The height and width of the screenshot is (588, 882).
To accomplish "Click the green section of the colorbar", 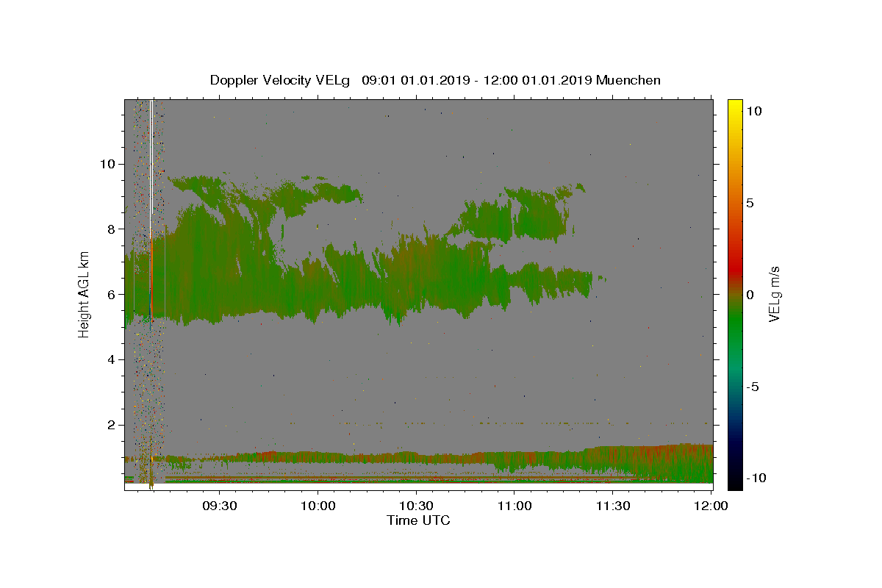I will point(734,323).
